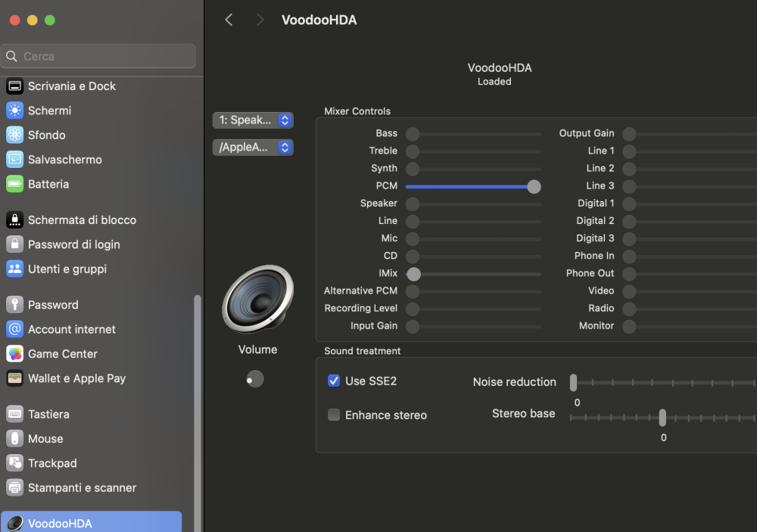
Task: Click the Radio slider knob
Action: coord(629,309)
